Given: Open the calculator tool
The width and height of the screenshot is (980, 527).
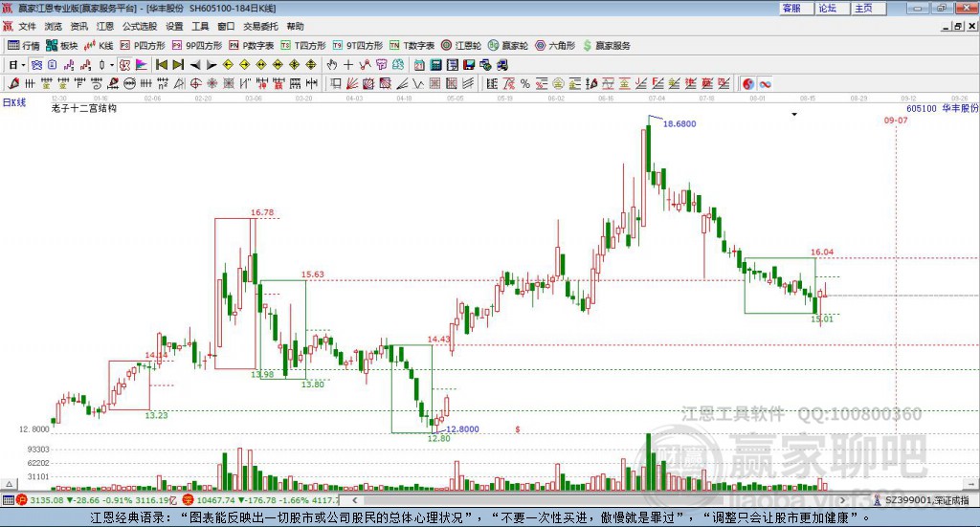Looking at the screenshot, I should pos(435,65).
